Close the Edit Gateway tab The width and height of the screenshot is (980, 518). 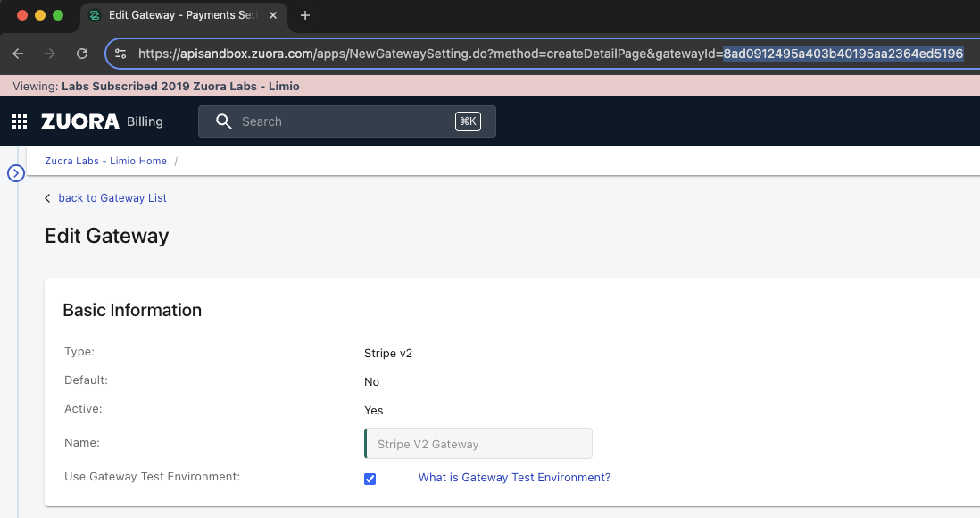pyautogui.click(x=274, y=15)
